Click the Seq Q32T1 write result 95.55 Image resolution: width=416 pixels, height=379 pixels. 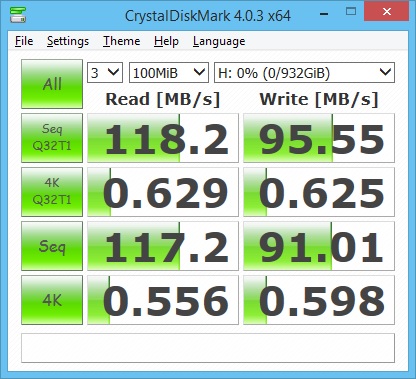319,138
